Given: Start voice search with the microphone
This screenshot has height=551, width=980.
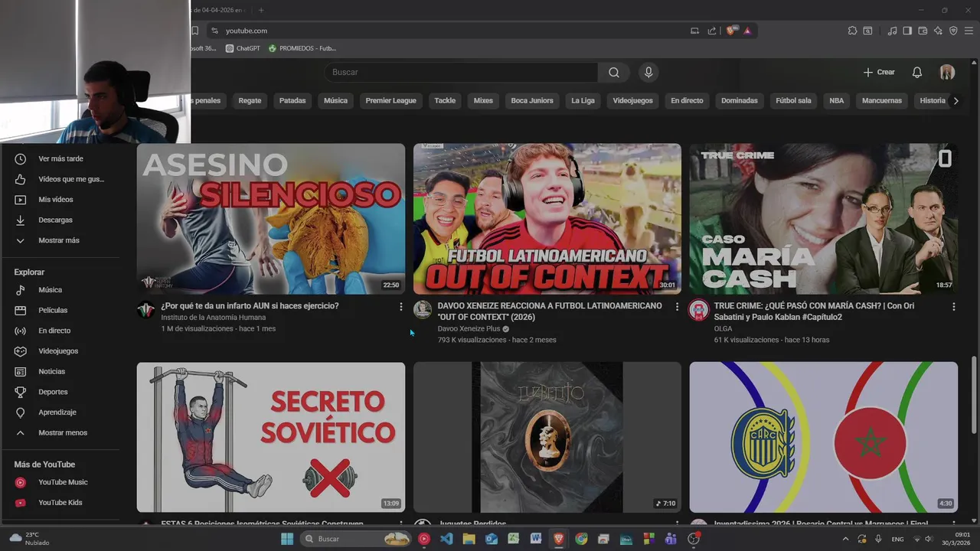Looking at the screenshot, I should 648,72.
